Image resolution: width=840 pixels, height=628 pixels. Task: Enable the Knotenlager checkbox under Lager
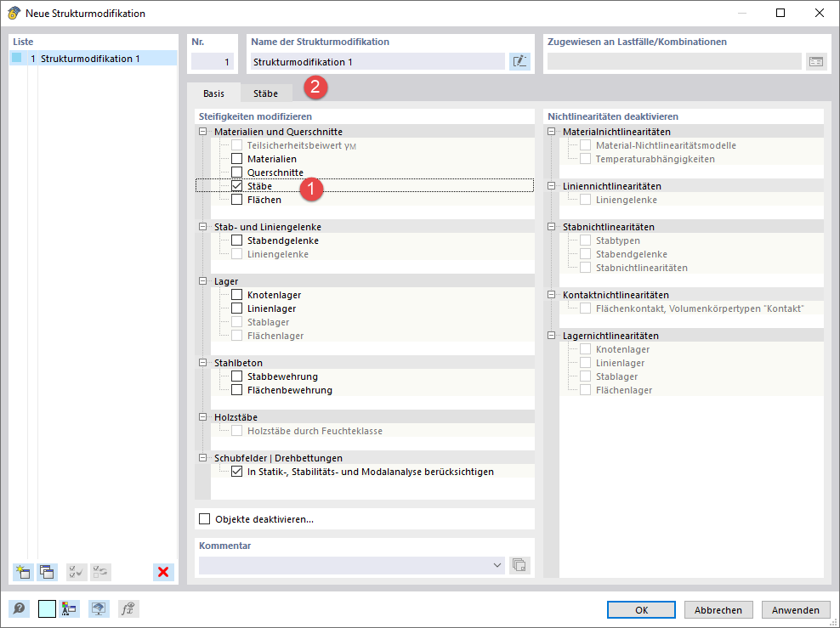coord(237,295)
